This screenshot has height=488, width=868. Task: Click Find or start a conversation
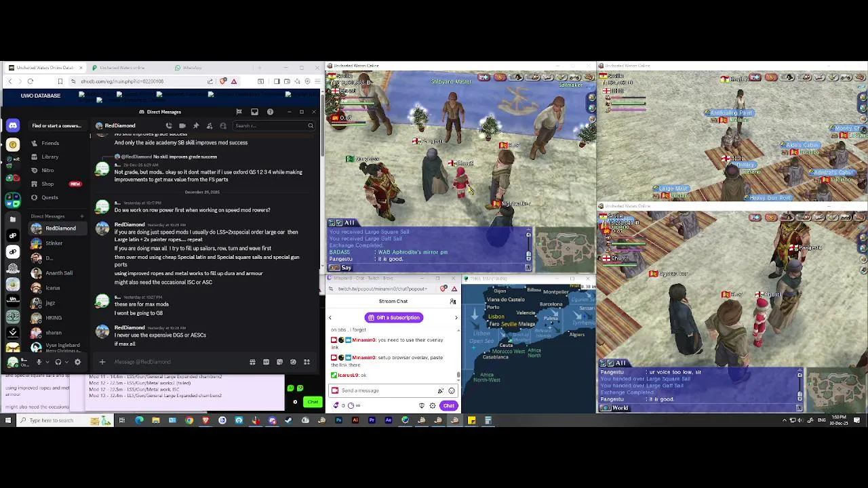click(x=56, y=125)
